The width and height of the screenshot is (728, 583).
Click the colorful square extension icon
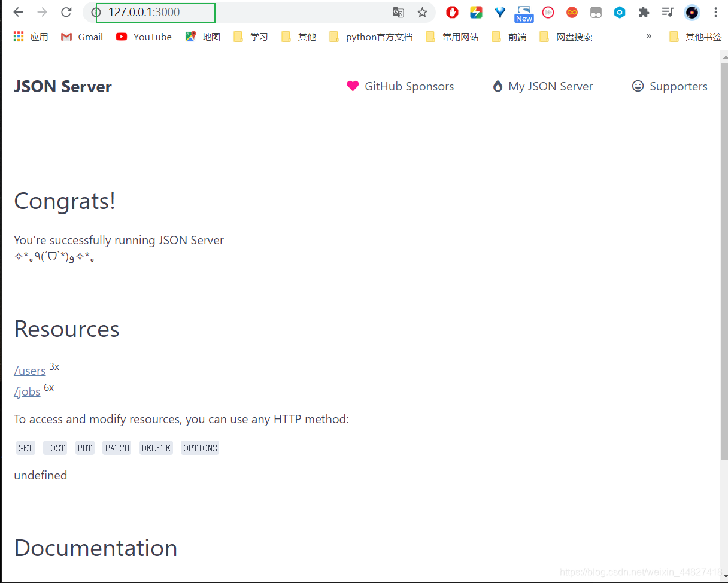[476, 12]
